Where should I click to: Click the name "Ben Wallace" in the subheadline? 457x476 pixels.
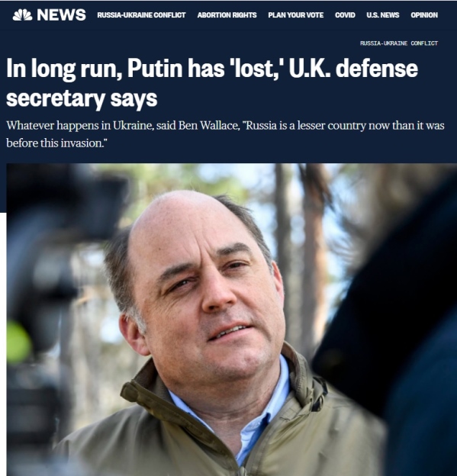click(208, 125)
